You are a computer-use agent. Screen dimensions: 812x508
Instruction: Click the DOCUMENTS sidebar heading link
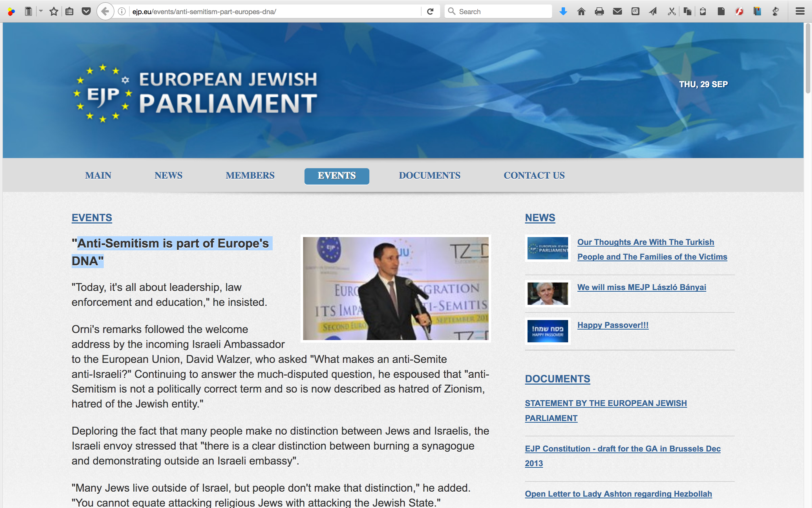pyautogui.click(x=558, y=379)
